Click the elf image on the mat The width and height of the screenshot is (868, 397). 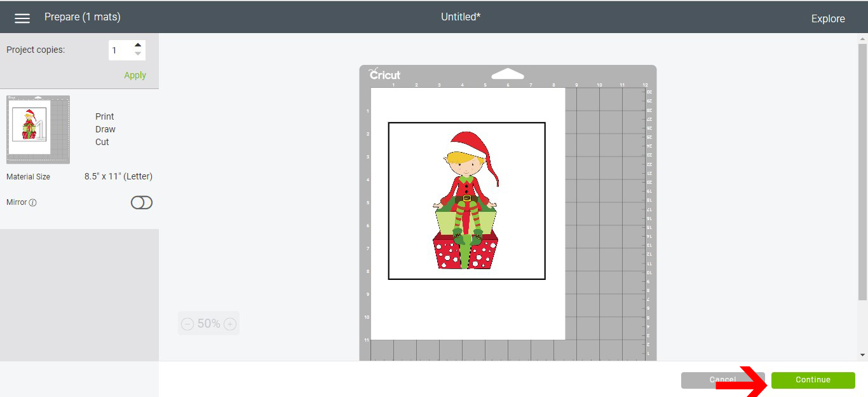[x=466, y=200]
